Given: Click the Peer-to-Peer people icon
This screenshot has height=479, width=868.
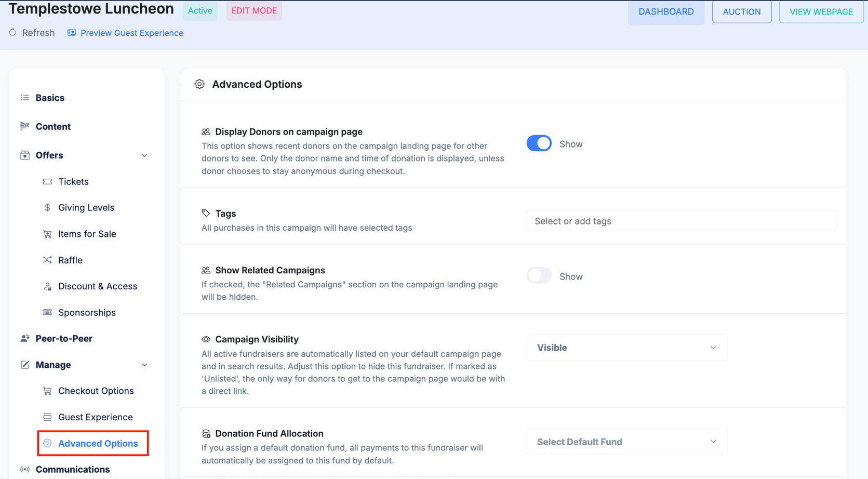Looking at the screenshot, I should (25, 338).
